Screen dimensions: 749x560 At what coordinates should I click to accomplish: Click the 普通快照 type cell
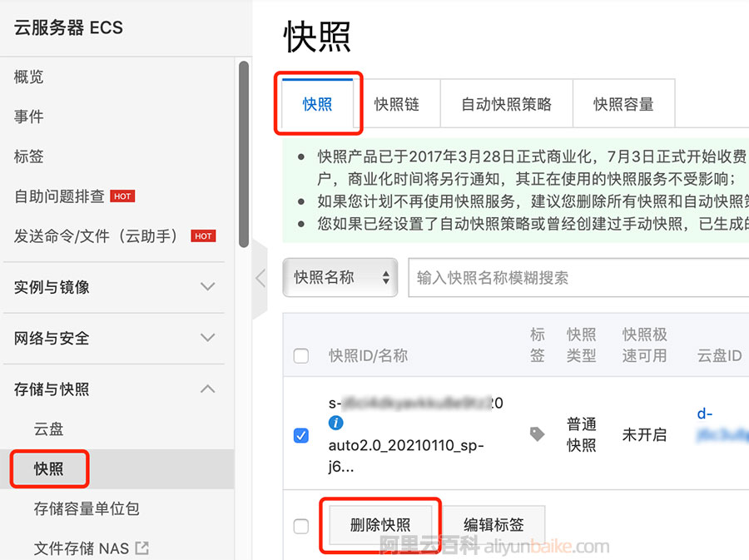[582, 434]
